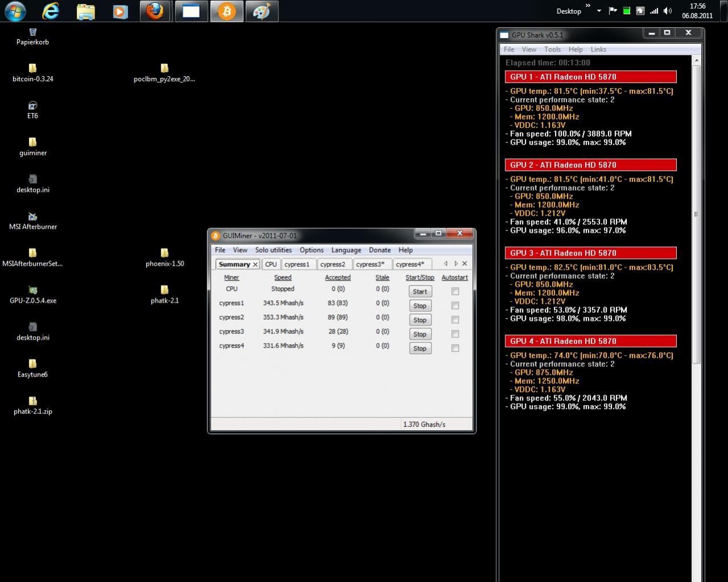Open GPU Shark View menu
This screenshot has height=582, width=728.
[x=529, y=49]
